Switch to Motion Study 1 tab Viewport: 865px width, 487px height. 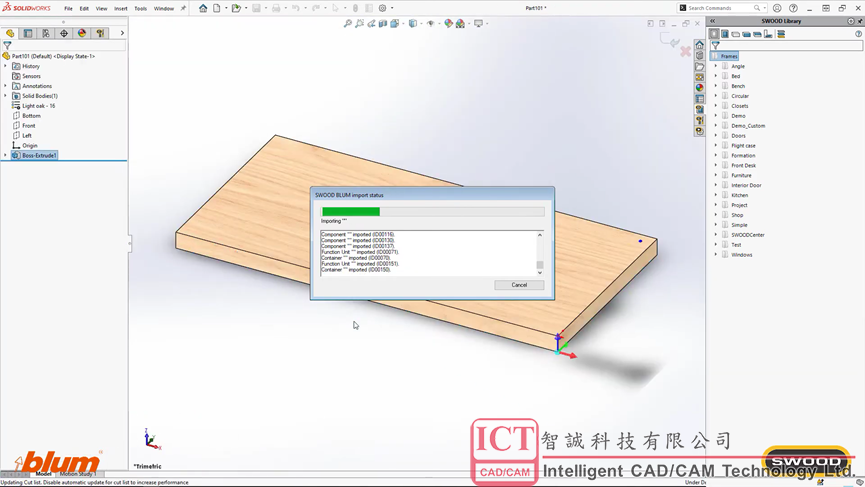tap(78, 474)
